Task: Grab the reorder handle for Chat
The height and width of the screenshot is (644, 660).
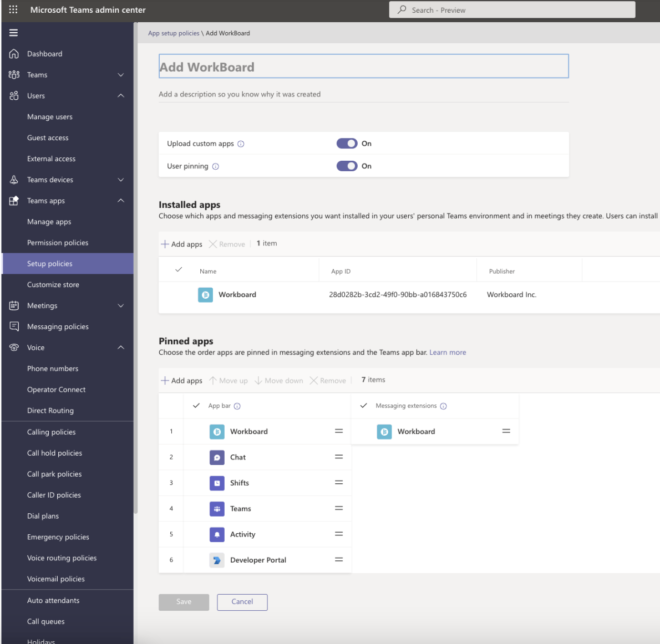Action: (x=339, y=457)
